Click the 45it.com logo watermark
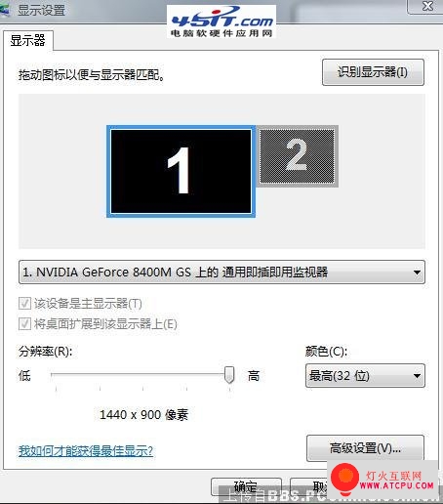This screenshot has height=504, width=443. (221, 21)
